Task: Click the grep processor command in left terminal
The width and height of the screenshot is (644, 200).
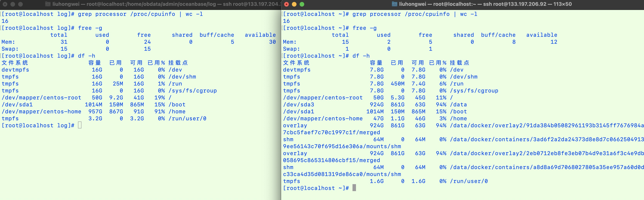Action: [x=140, y=14]
